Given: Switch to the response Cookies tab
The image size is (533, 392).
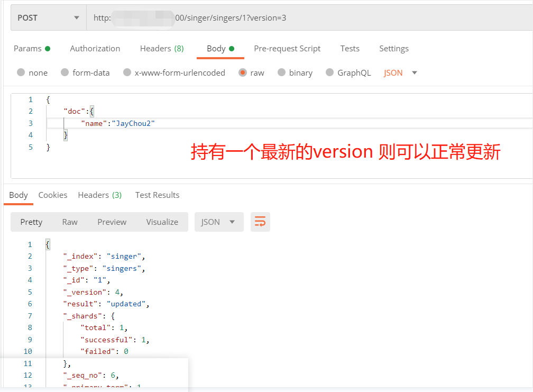Looking at the screenshot, I should 53,195.
